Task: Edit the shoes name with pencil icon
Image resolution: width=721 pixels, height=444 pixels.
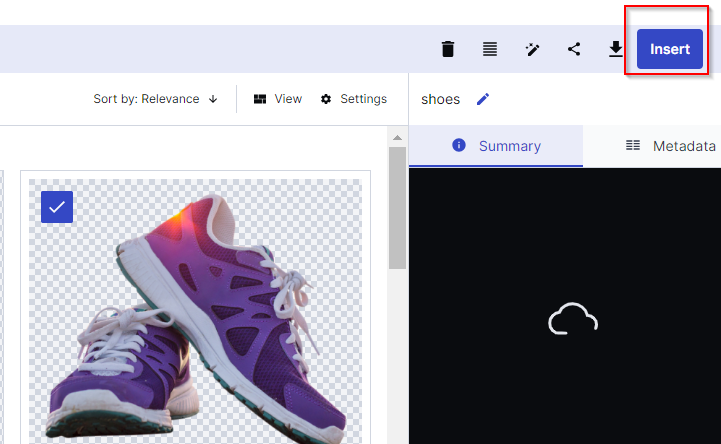Action: (483, 99)
